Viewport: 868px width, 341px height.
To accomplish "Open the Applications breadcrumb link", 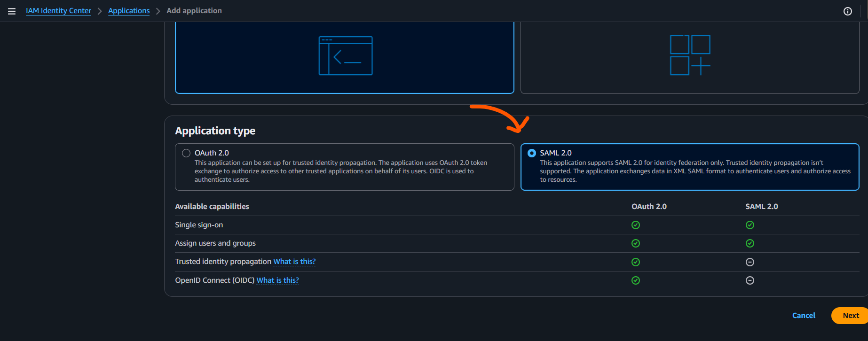I will coord(129,11).
